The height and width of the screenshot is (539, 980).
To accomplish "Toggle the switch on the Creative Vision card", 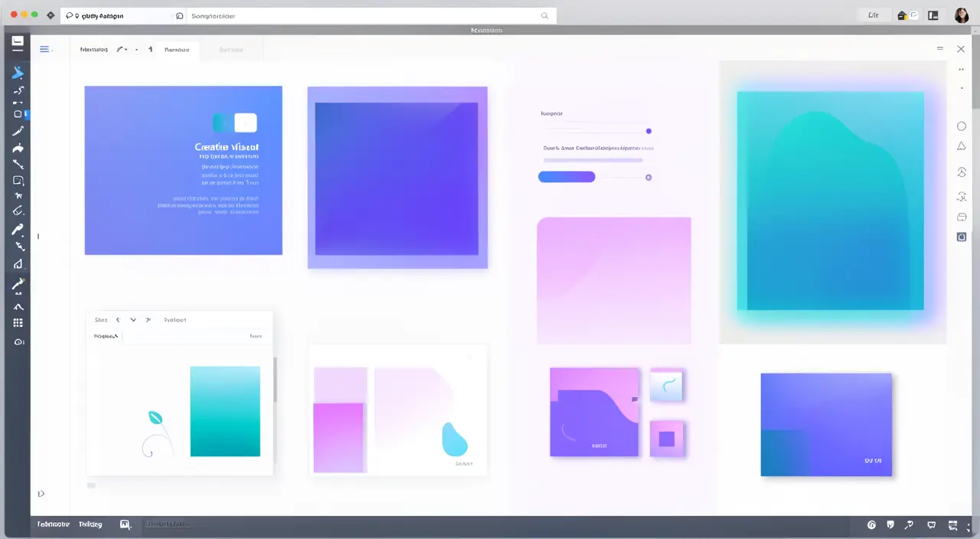I will click(x=234, y=122).
